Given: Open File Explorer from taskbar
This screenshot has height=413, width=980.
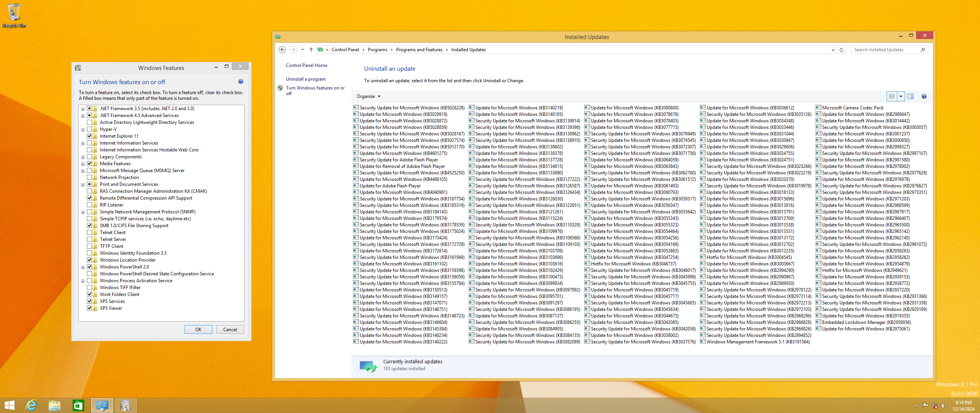Looking at the screenshot, I should click(54, 405).
